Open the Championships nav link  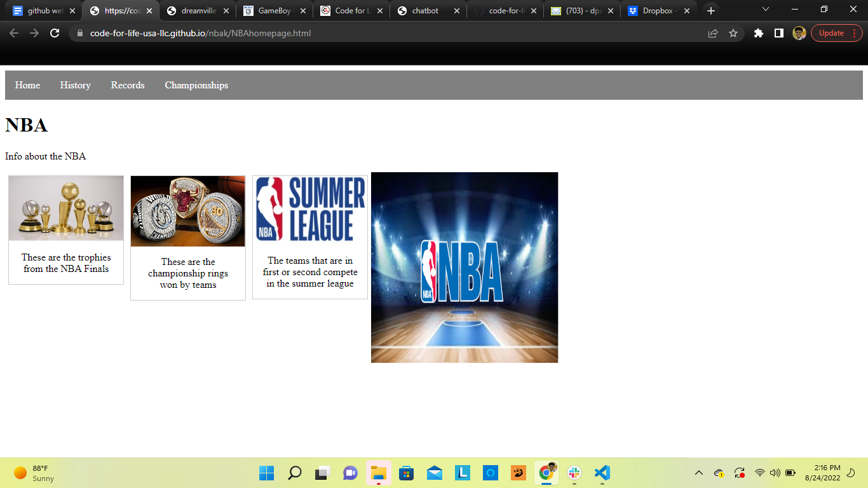(196, 85)
